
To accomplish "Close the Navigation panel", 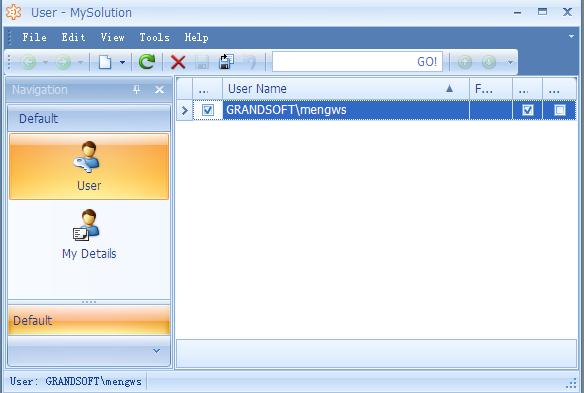I will click(159, 90).
